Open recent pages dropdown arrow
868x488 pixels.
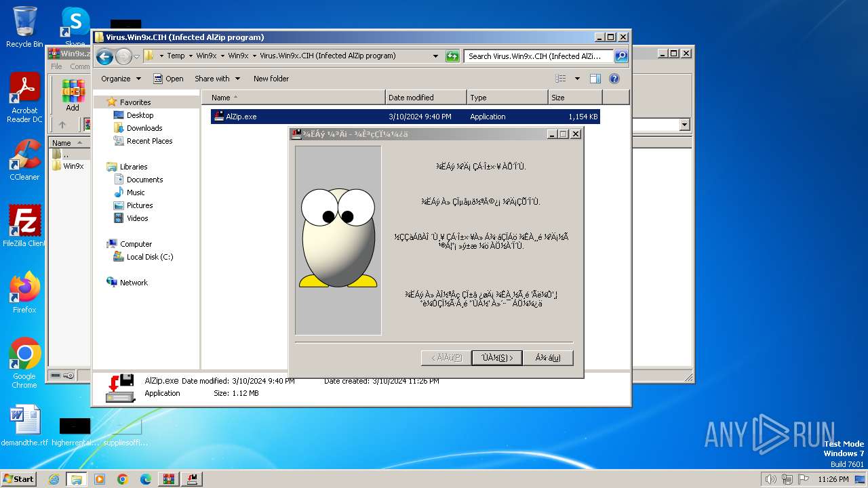point(137,56)
